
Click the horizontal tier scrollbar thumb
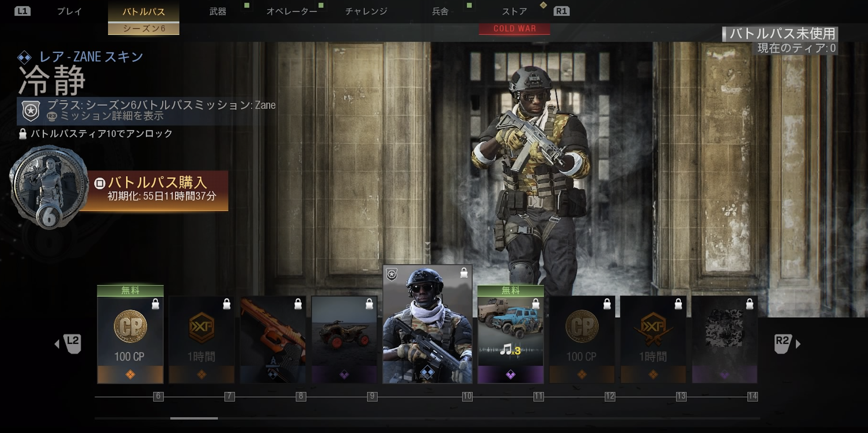(x=194, y=418)
